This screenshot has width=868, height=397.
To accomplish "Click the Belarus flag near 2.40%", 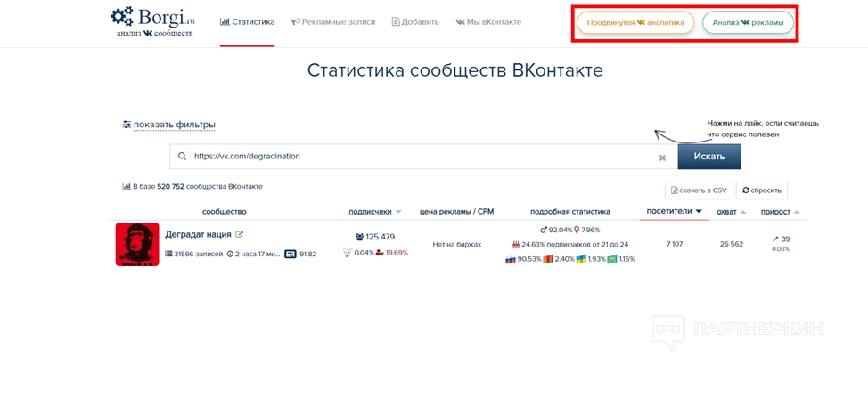I will point(548,259).
